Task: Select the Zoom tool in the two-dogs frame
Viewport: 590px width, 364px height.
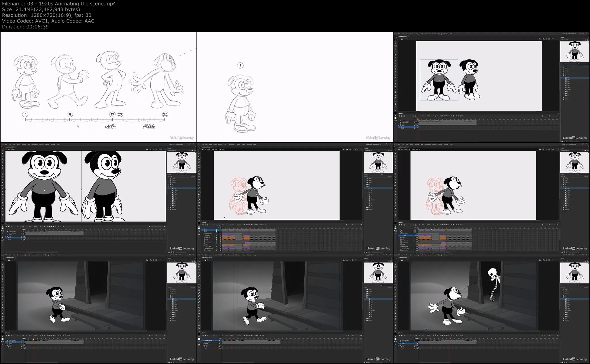Action: pos(396,107)
